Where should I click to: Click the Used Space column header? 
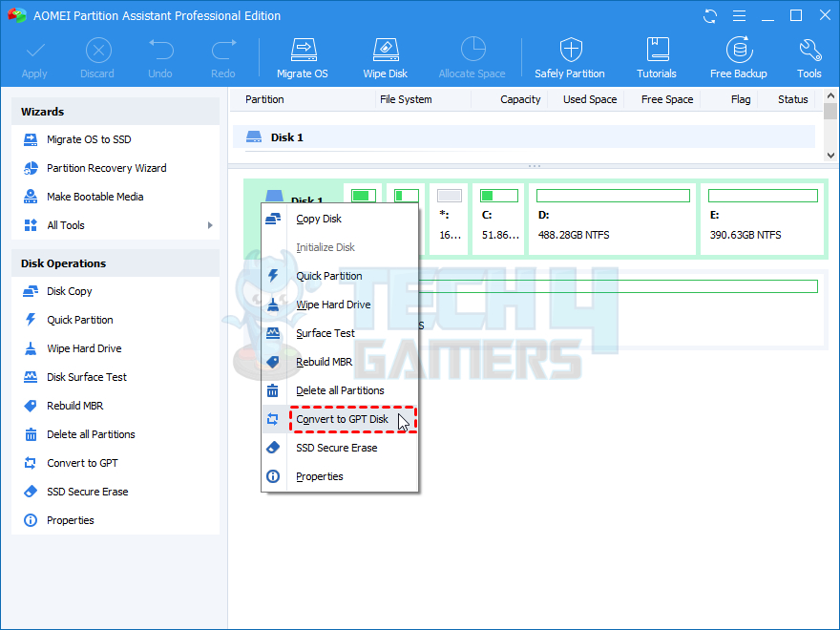coord(590,99)
